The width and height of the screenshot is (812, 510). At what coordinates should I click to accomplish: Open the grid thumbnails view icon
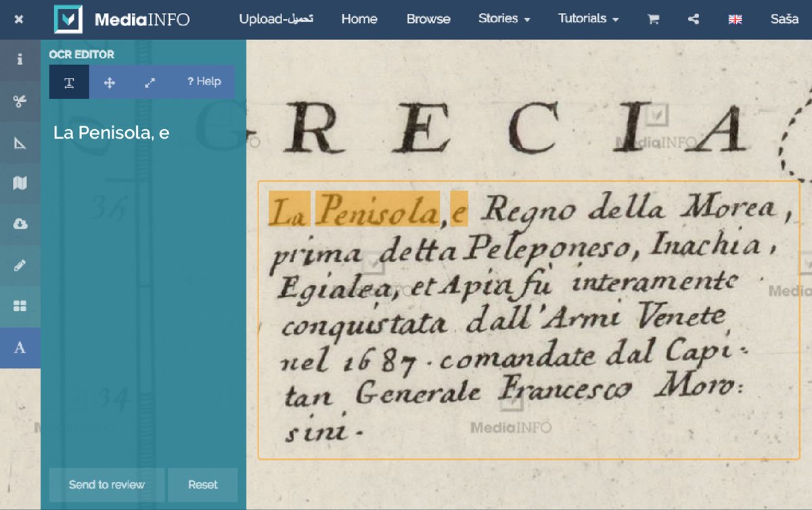[20, 306]
